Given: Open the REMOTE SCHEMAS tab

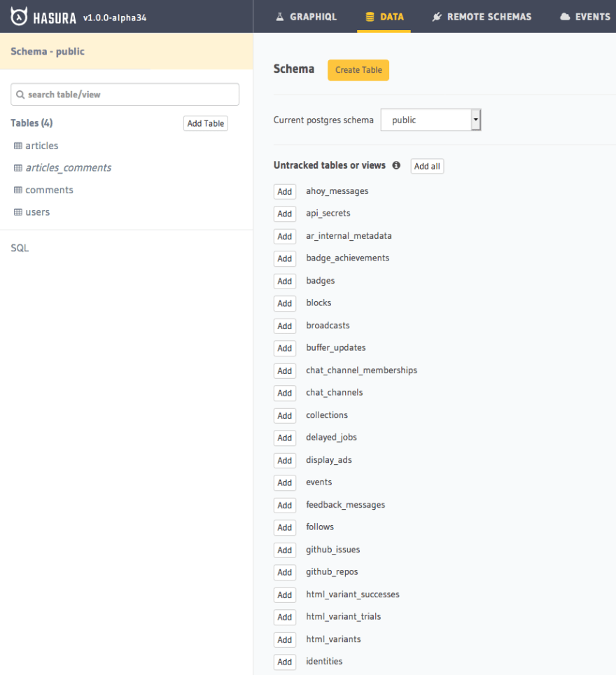Looking at the screenshot, I should pyautogui.click(x=482, y=17).
